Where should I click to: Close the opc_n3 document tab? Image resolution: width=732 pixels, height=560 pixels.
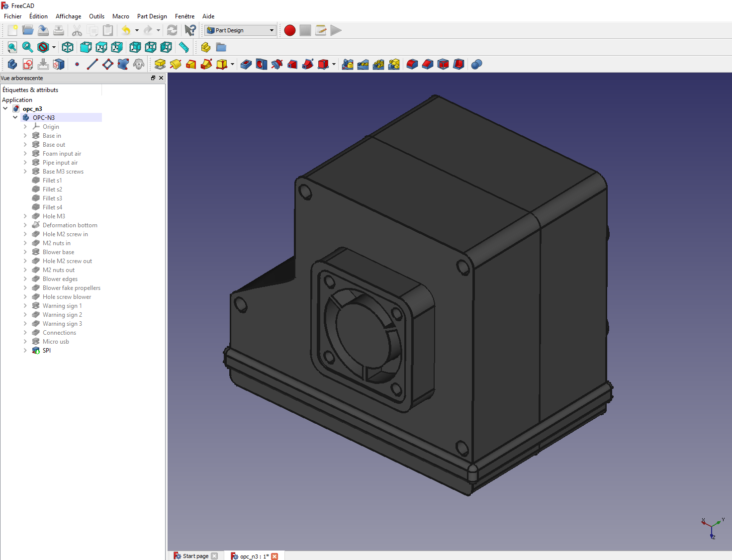click(274, 556)
